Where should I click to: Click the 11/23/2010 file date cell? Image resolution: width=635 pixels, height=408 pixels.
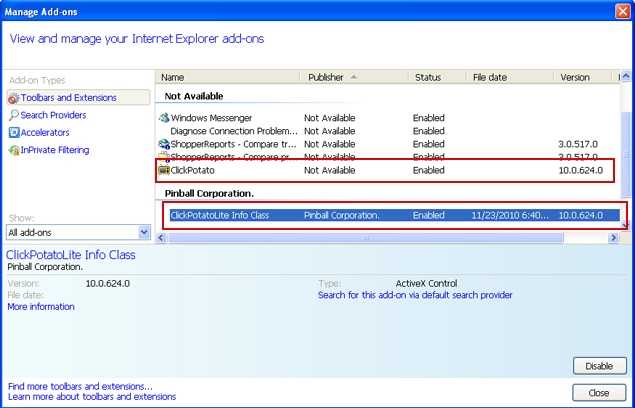tap(510, 215)
